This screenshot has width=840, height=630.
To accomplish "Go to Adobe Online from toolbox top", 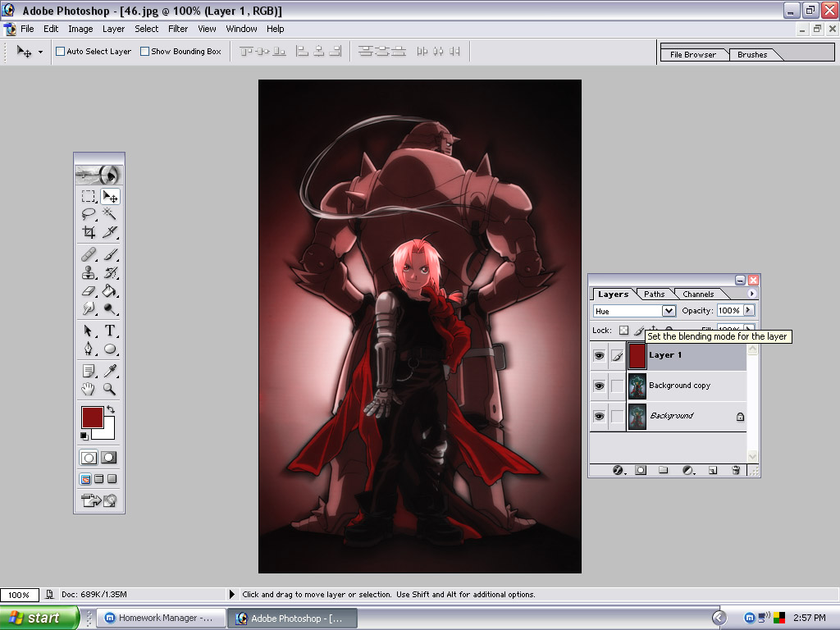I will click(98, 175).
